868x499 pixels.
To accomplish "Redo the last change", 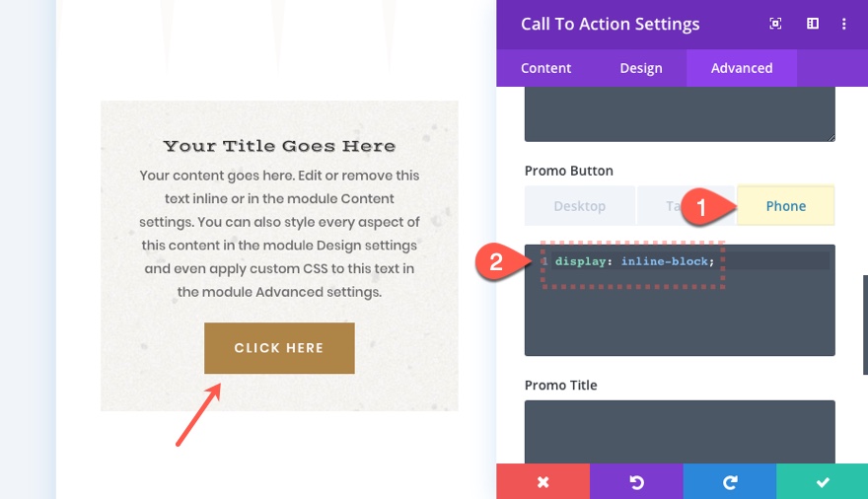I will click(x=730, y=481).
